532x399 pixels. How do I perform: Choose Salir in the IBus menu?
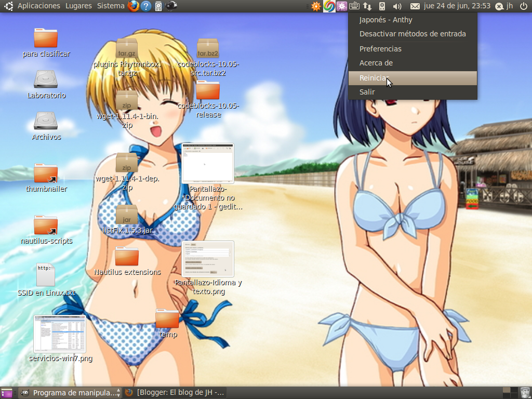[x=413, y=92]
